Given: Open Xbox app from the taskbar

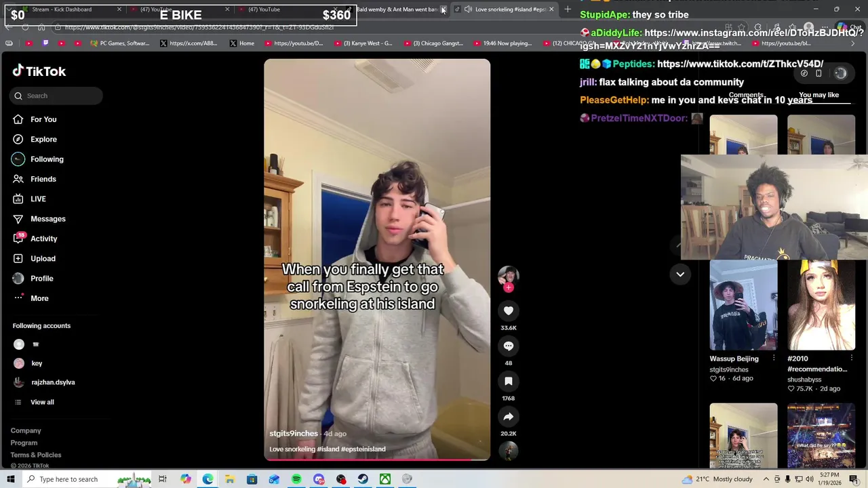Looking at the screenshot, I should 384,479.
